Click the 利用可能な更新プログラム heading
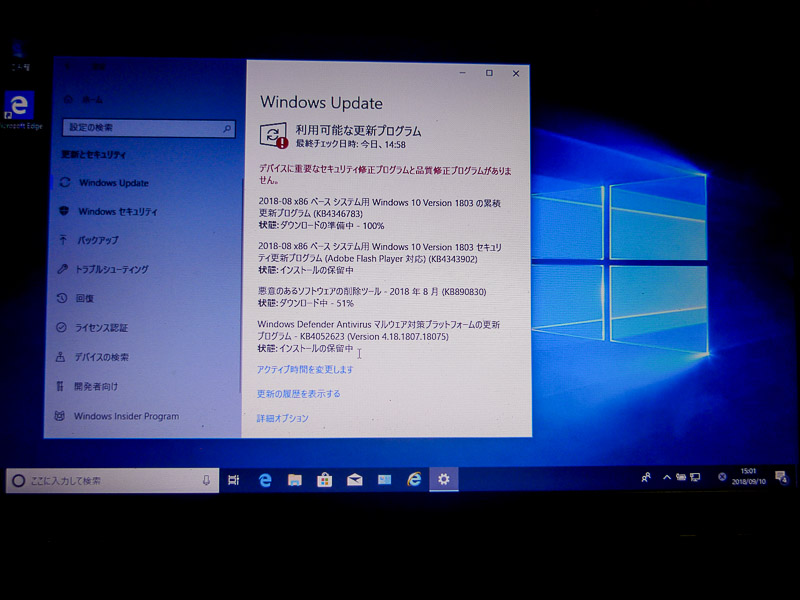The width and height of the screenshot is (800, 600). click(358, 131)
